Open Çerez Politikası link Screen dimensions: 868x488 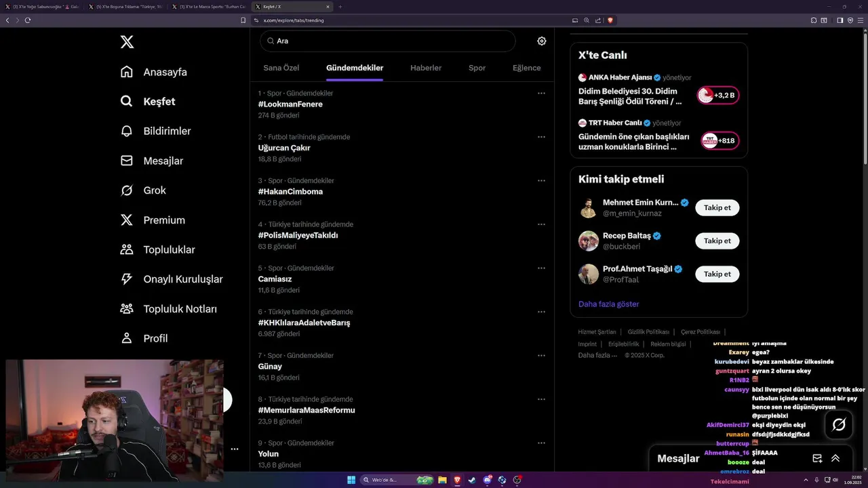coord(701,332)
